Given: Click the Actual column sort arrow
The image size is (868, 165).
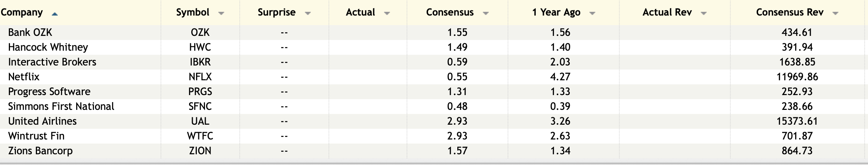Looking at the screenshot, I should (387, 13).
